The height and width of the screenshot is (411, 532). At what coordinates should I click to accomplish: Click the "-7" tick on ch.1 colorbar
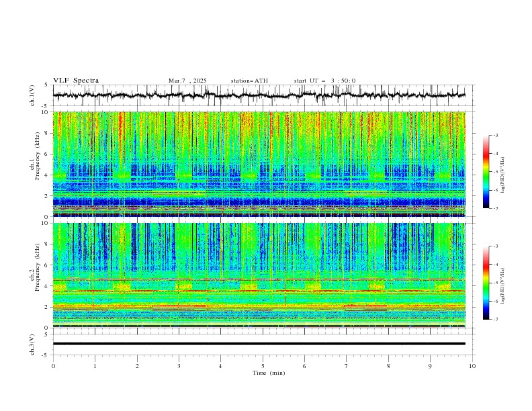pyautogui.click(x=496, y=208)
